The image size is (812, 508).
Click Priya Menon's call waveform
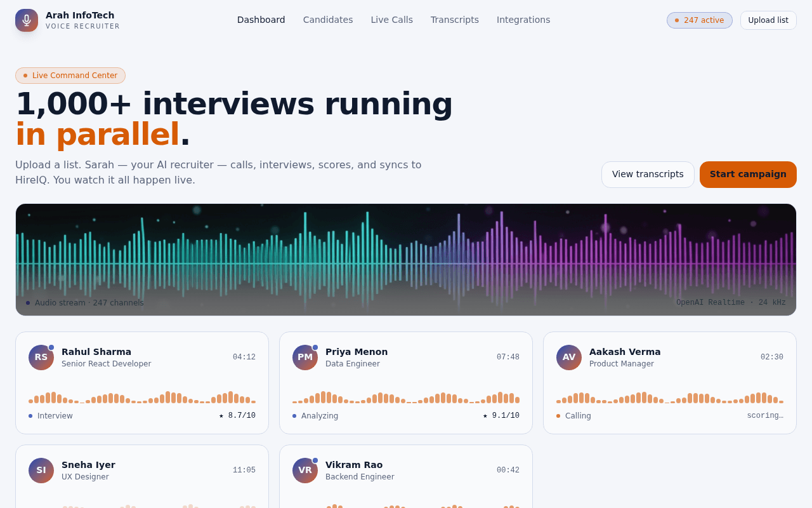406,397
